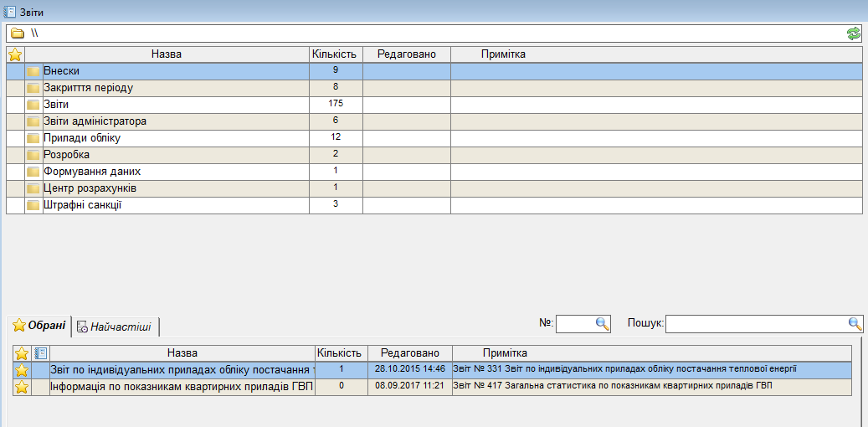Click the magnifier icon in the Пошук field
868x427 pixels.
[855, 324]
